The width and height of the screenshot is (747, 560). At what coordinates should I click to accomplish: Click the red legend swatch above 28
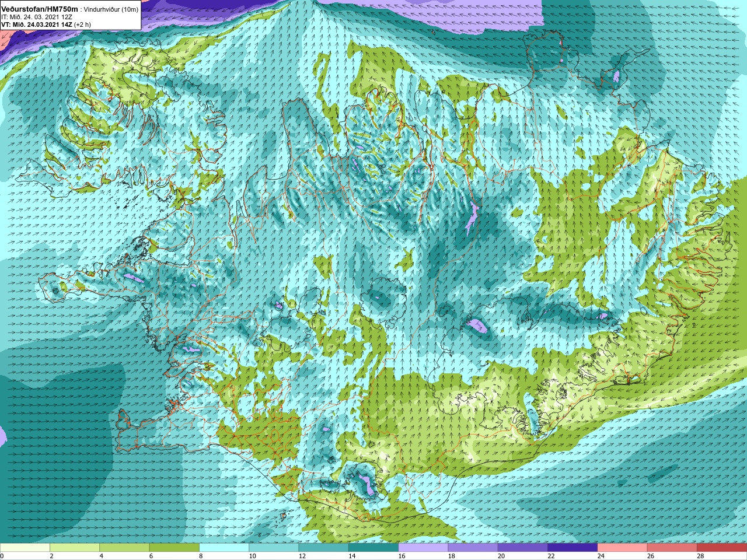722,548
